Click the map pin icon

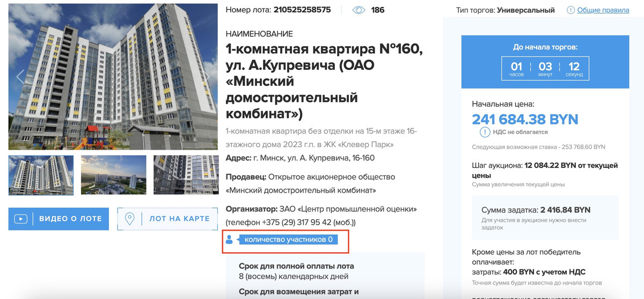129,219
